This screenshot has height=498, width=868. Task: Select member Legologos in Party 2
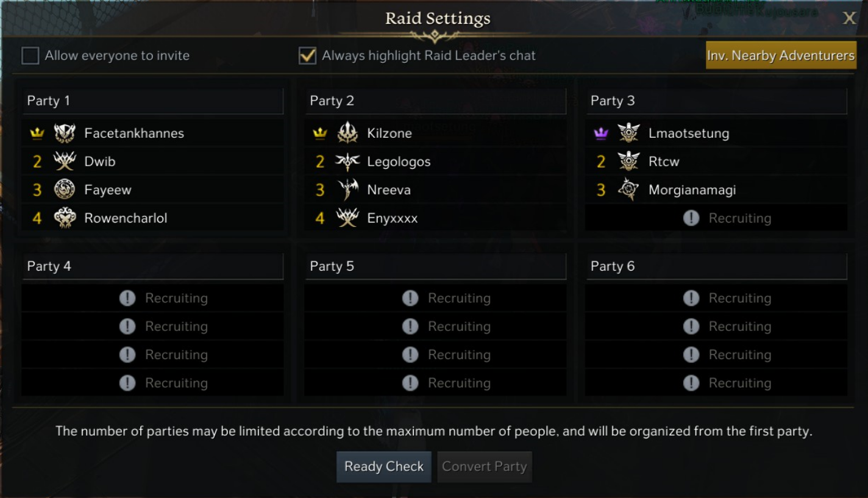point(399,162)
